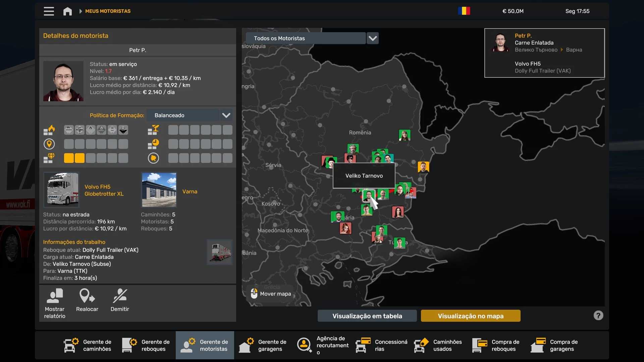Open Gerente de caminhões
Screen dimensions: 644x362
click(x=88, y=345)
